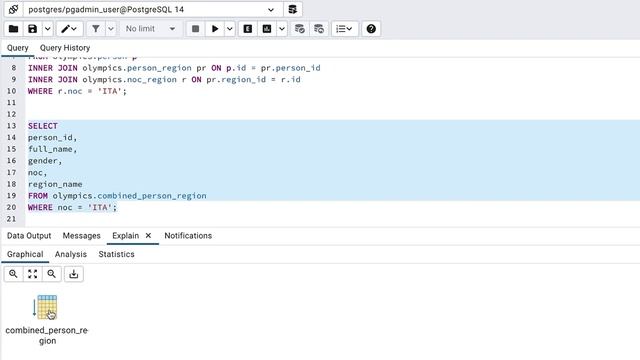Click the connection status icon
Screen dimensions: 640x360
coord(13,9)
